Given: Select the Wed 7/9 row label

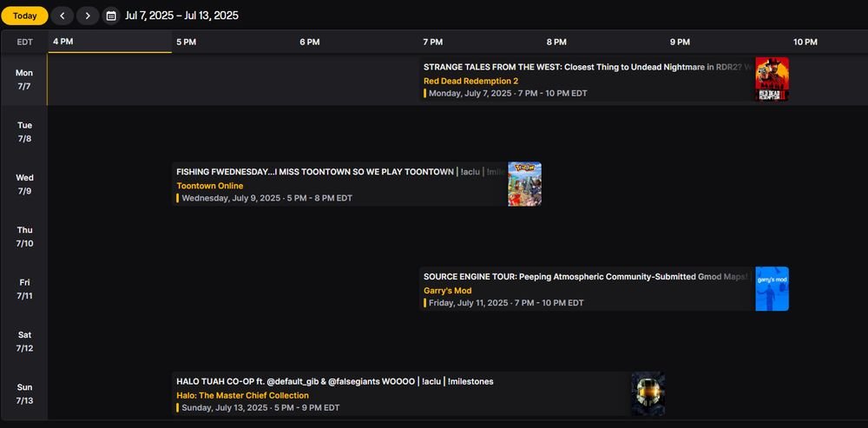Looking at the screenshot, I should pos(24,184).
